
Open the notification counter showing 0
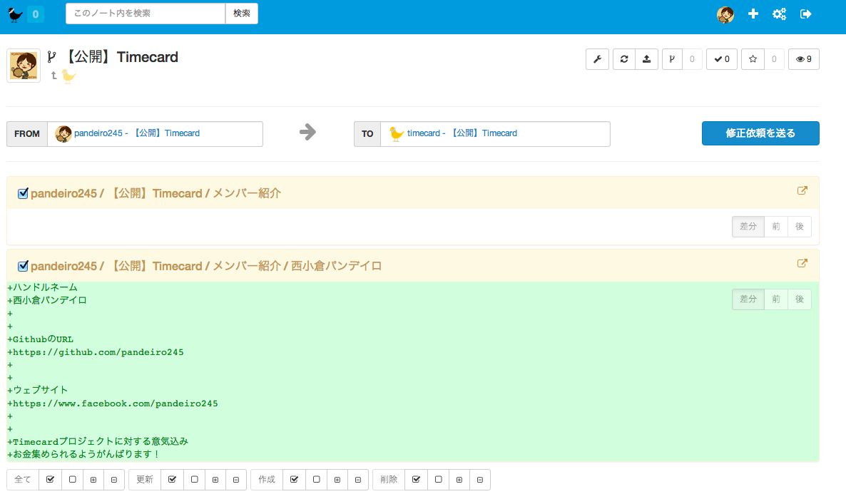click(x=36, y=14)
